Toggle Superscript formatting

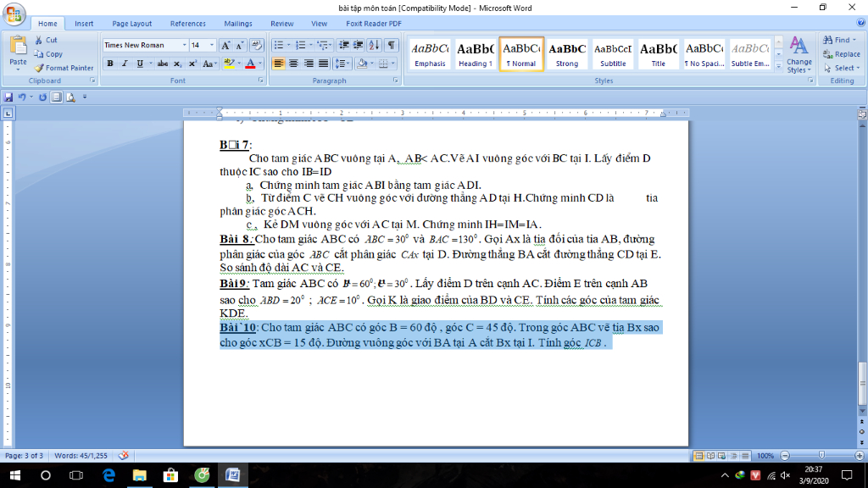(192, 64)
